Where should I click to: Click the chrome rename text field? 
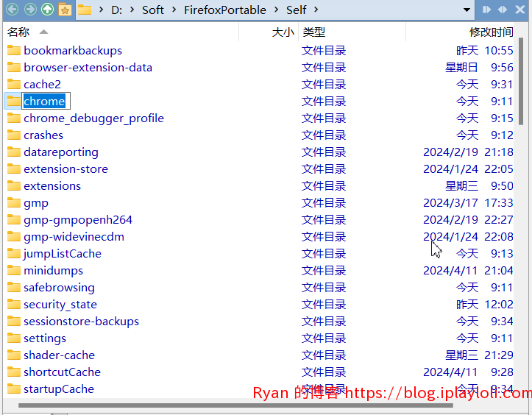pyautogui.click(x=46, y=101)
